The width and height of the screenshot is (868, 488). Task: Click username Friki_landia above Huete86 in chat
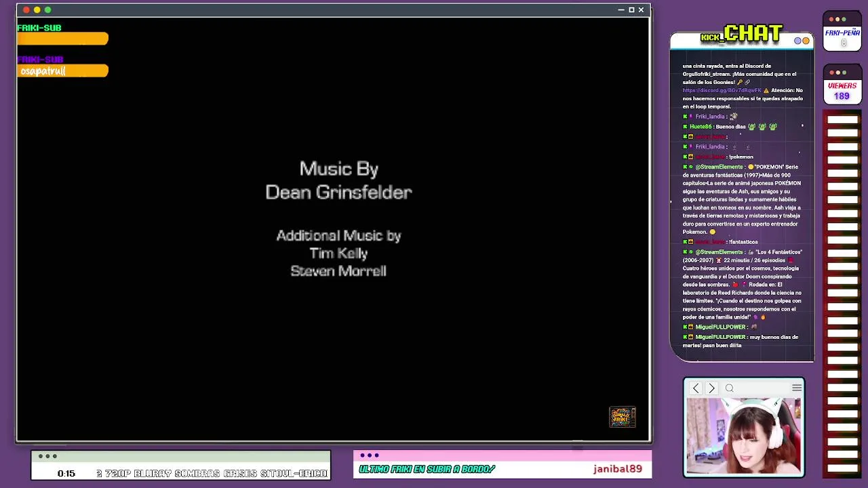click(710, 117)
